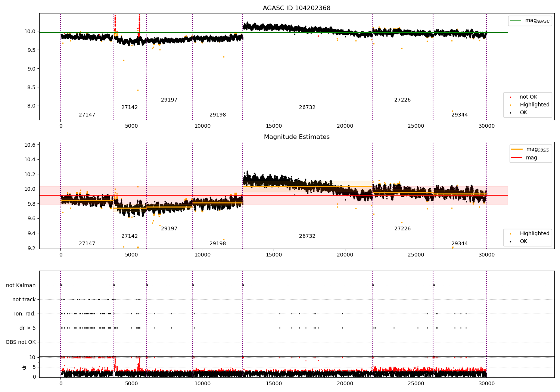Click x-axis tick 15000 below the flags plot
Image resolution: width=560 pixels, height=392 pixels.
(274, 383)
